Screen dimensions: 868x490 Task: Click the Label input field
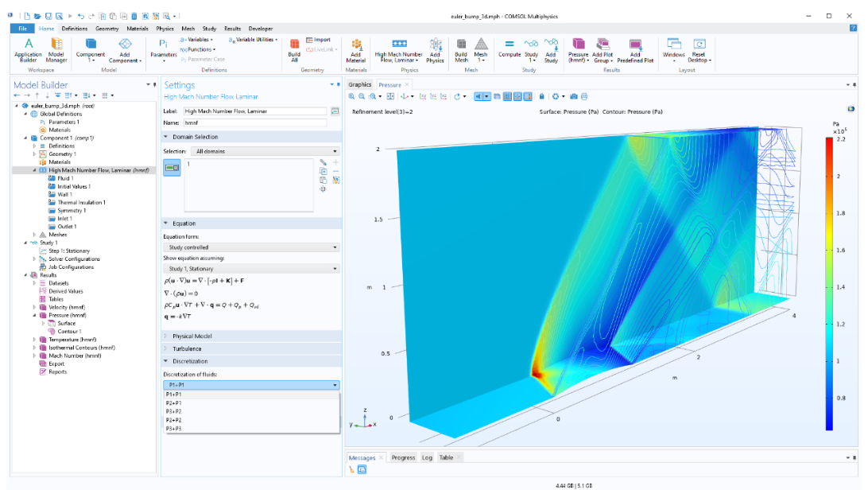[x=255, y=111]
